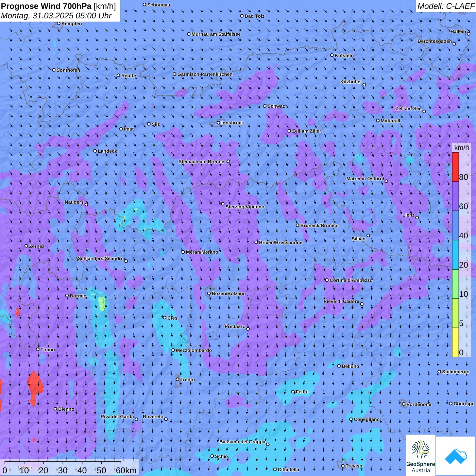Choose the yellow 0–5 legend segment
This screenshot has height=476, width=476.
(x=455, y=342)
